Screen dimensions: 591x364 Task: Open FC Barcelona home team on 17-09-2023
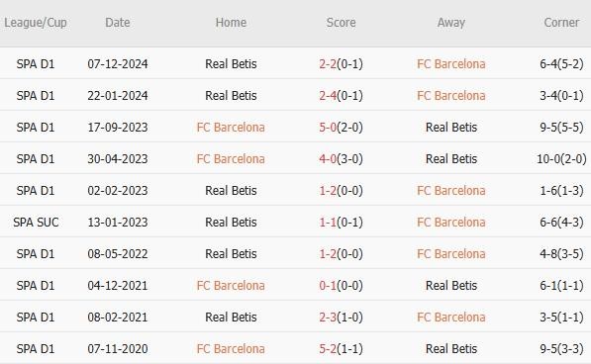click(231, 128)
